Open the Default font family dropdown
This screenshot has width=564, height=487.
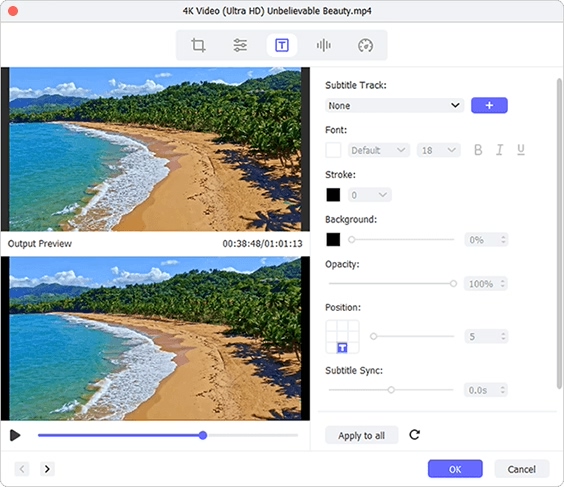click(379, 150)
